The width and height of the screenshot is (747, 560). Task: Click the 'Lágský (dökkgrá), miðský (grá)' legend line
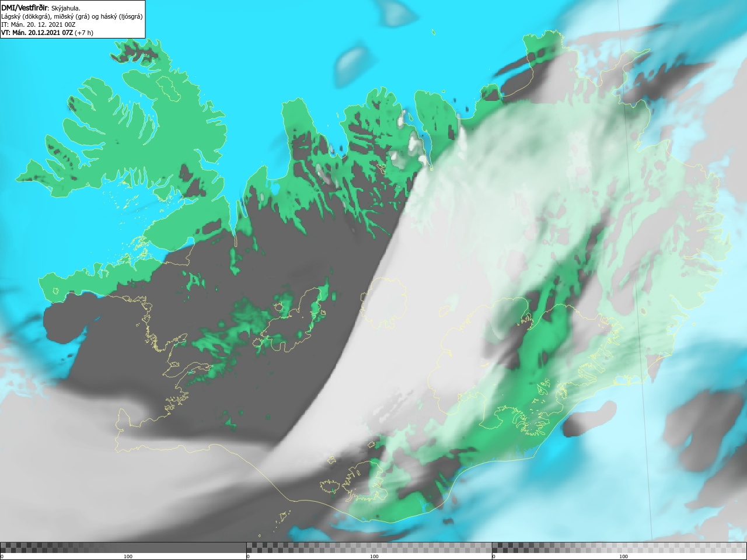pos(72,16)
